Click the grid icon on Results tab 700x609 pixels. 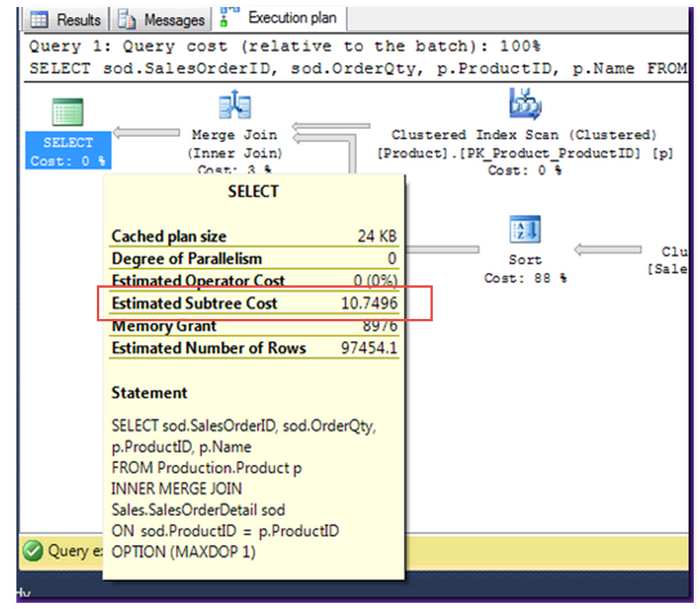40,20
